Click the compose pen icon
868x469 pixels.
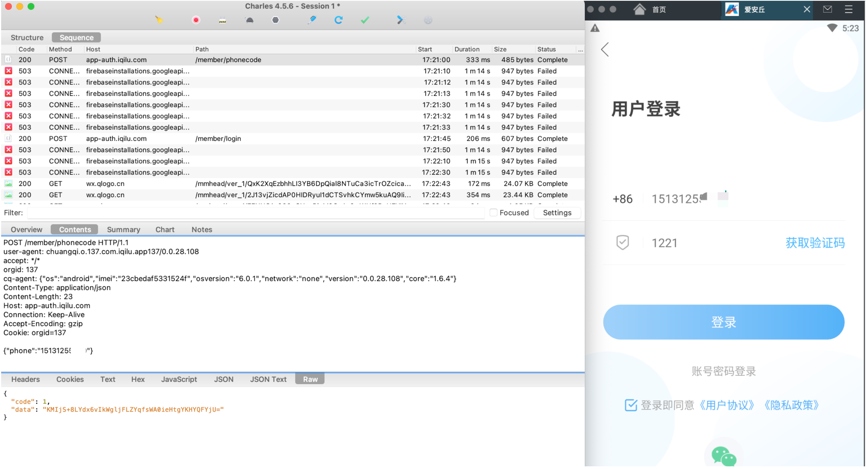(312, 20)
